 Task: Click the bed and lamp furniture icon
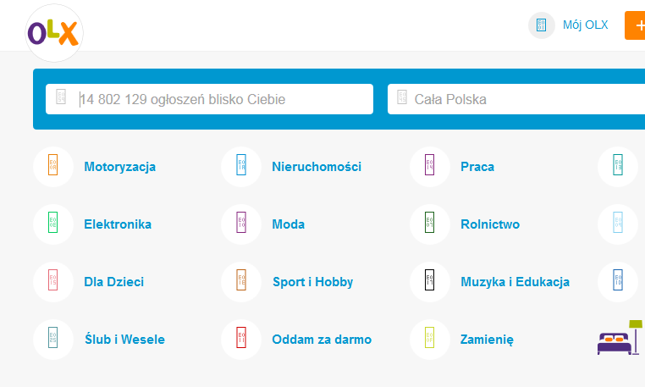(x=619, y=338)
